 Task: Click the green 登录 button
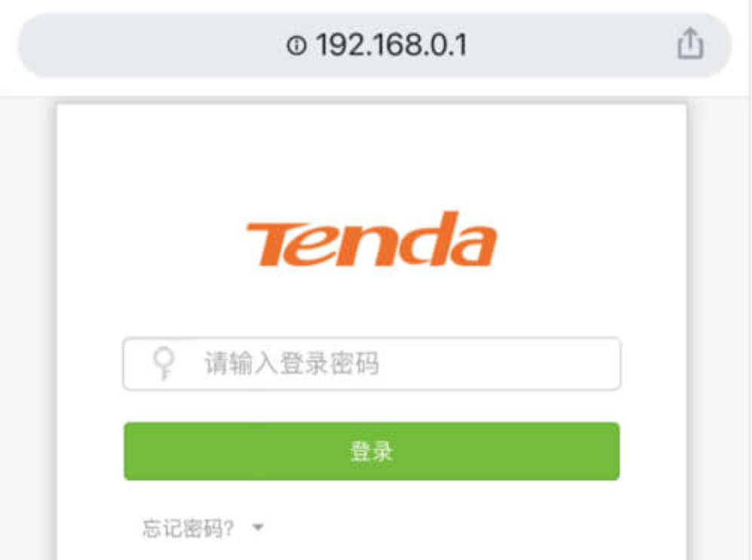(372, 451)
